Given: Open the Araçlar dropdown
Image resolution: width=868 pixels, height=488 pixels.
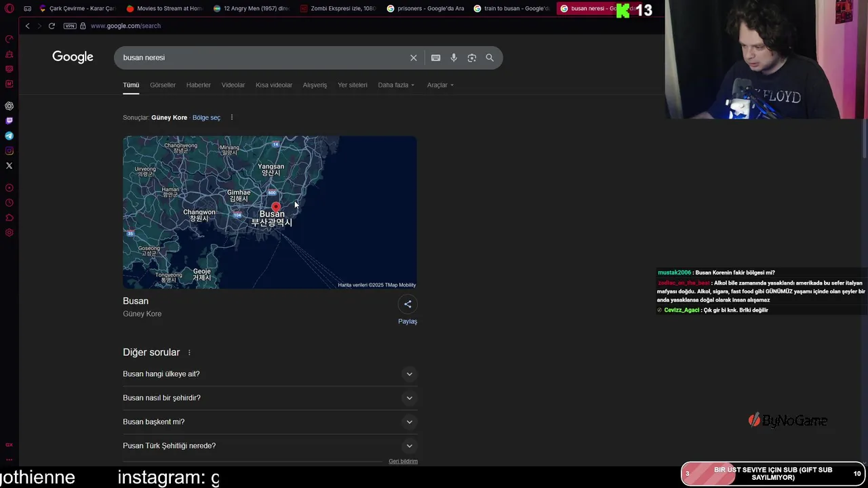Looking at the screenshot, I should 440,85.
